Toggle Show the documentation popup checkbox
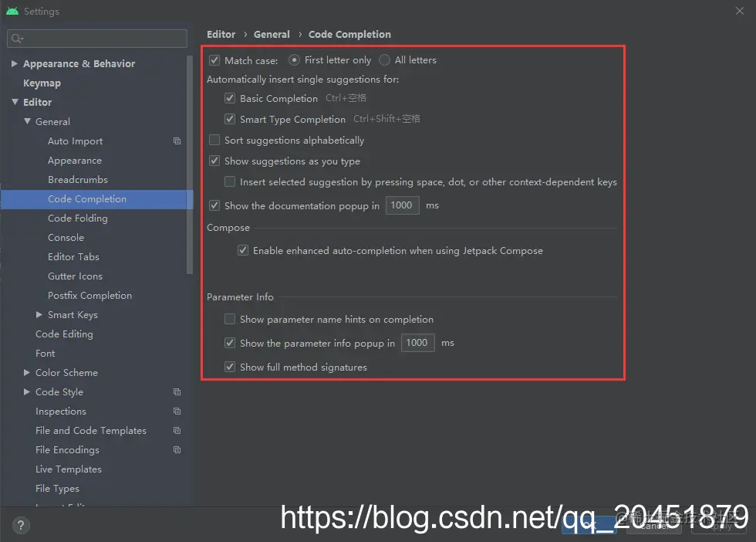This screenshot has width=756, height=542. click(x=214, y=205)
